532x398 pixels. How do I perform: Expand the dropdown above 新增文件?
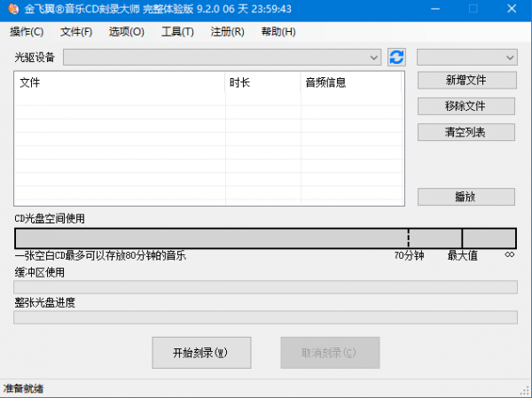click(467, 58)
